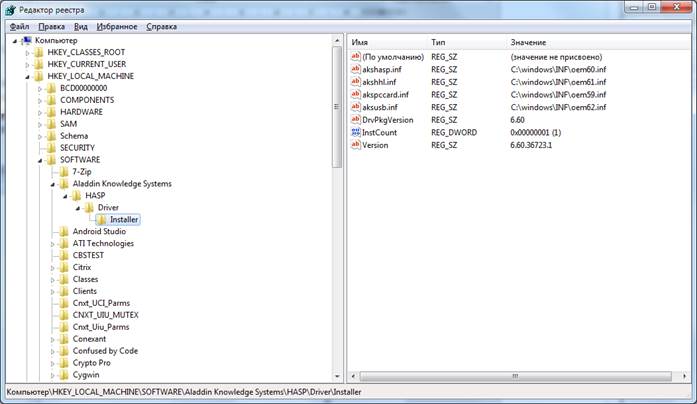Collapse the Aladdin Knowledge Systems key
Viewport: 697px width, 404px height.
51,184
